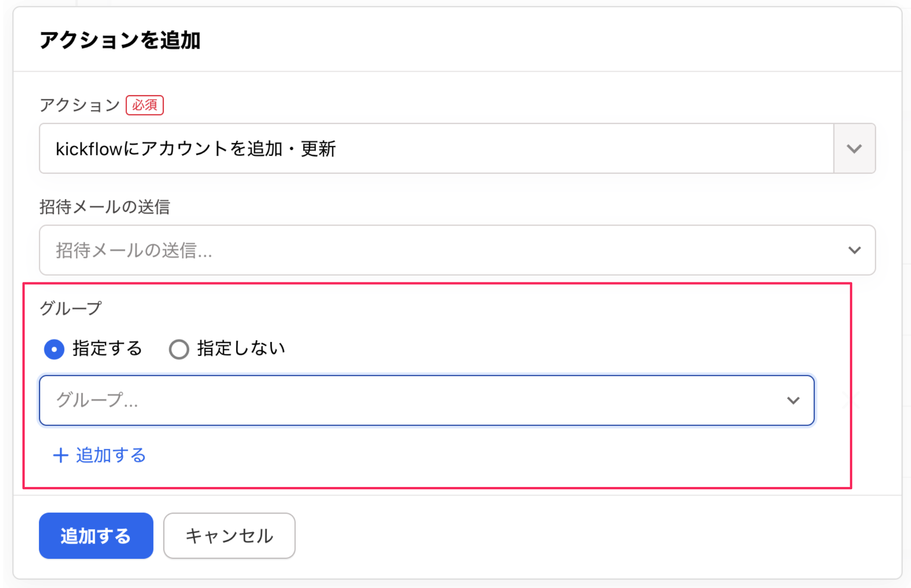Click the chevron arrow in 招待メールの送信 field

pos(854,250)
